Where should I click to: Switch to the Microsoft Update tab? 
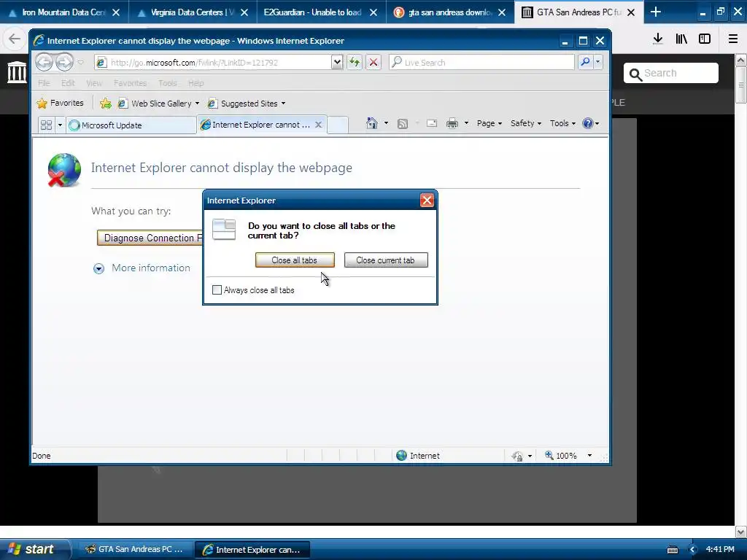(131, 125)
